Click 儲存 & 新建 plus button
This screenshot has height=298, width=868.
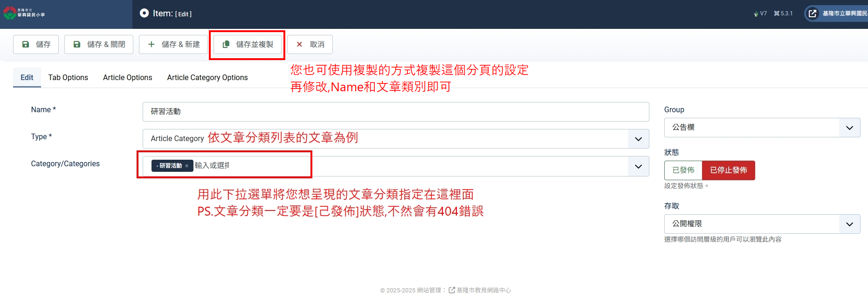pos(173,44)
